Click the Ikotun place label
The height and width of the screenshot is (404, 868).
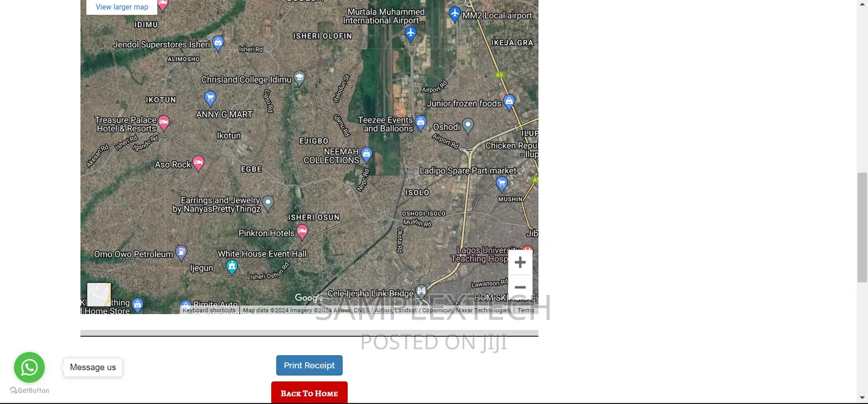point(229,136)
